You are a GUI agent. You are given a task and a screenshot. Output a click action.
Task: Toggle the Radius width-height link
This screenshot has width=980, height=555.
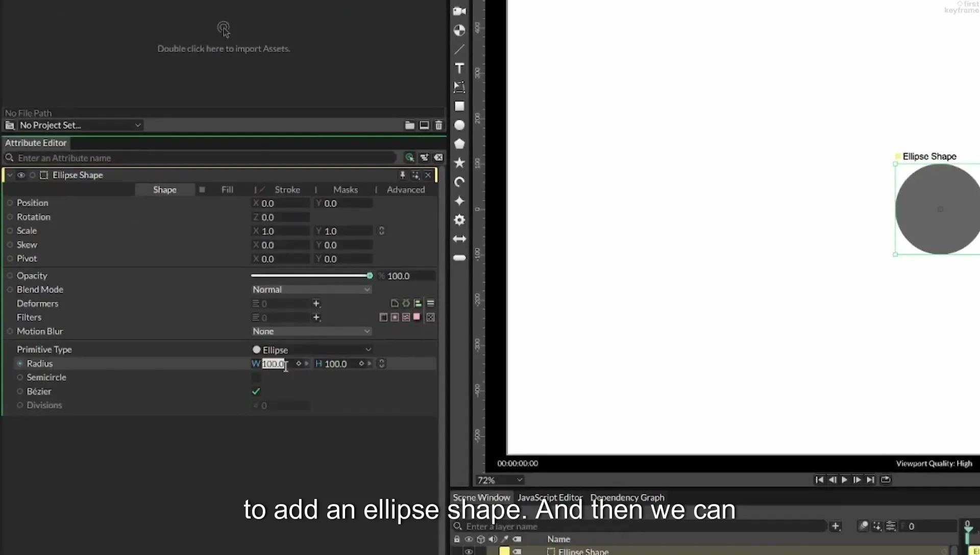point(381,364)
